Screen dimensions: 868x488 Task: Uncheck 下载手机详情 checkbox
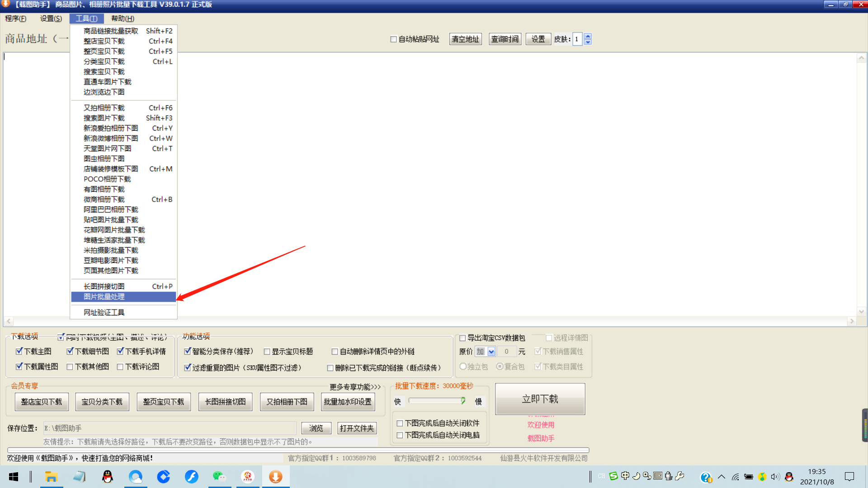pos(120,351)
